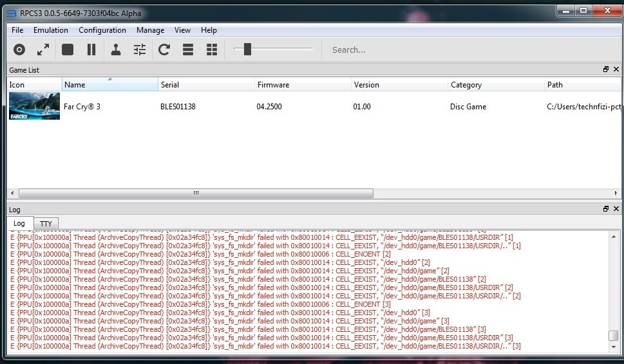Float the Game List panel

606,69
